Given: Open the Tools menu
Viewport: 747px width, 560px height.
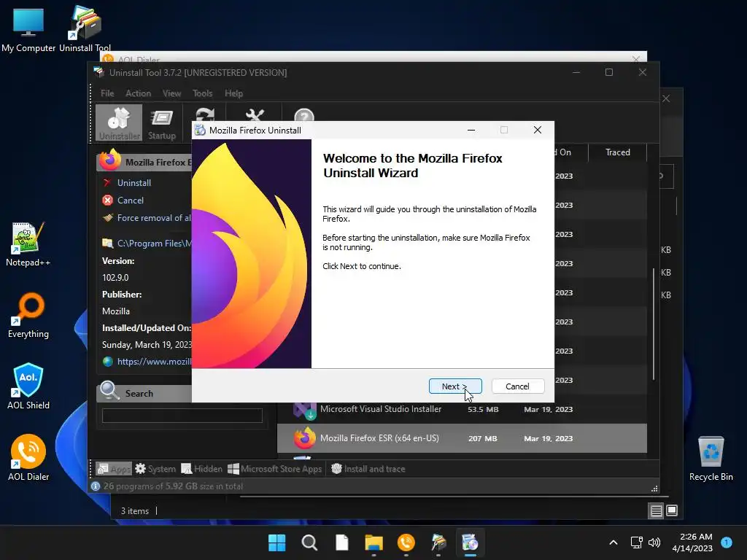Looking at the screenshot, I should pos(203,93).
